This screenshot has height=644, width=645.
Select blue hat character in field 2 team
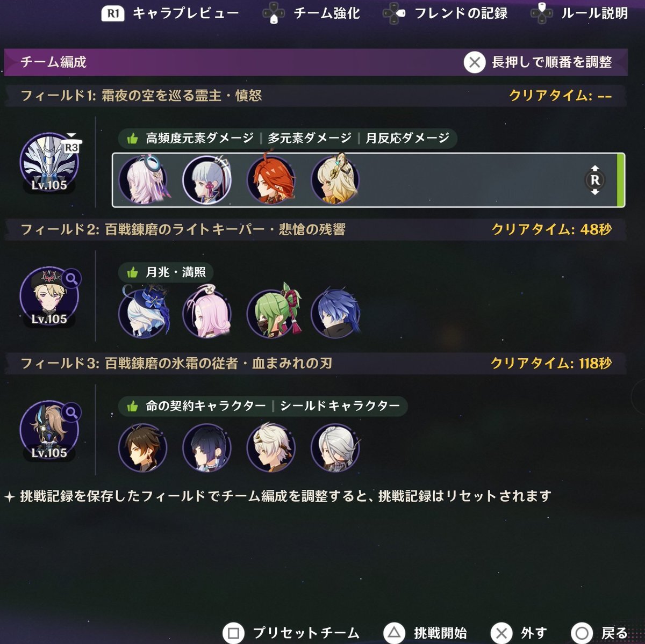point(142,314)
